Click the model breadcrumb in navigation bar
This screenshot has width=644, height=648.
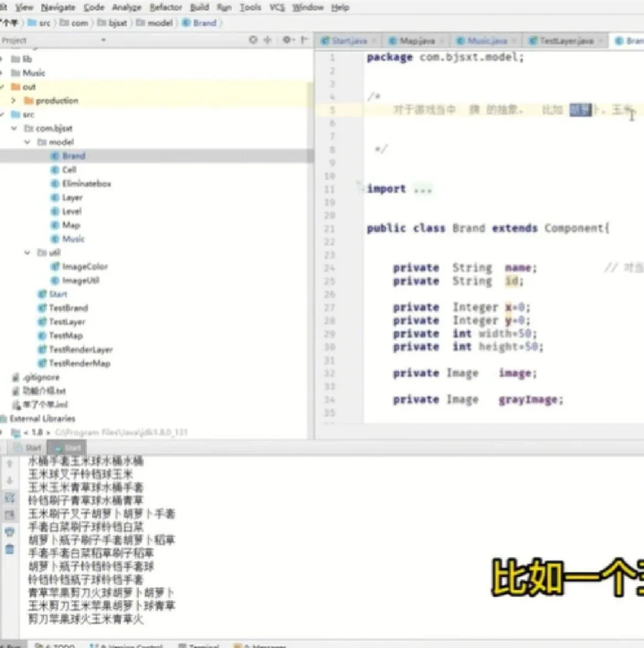coord(154,23)
